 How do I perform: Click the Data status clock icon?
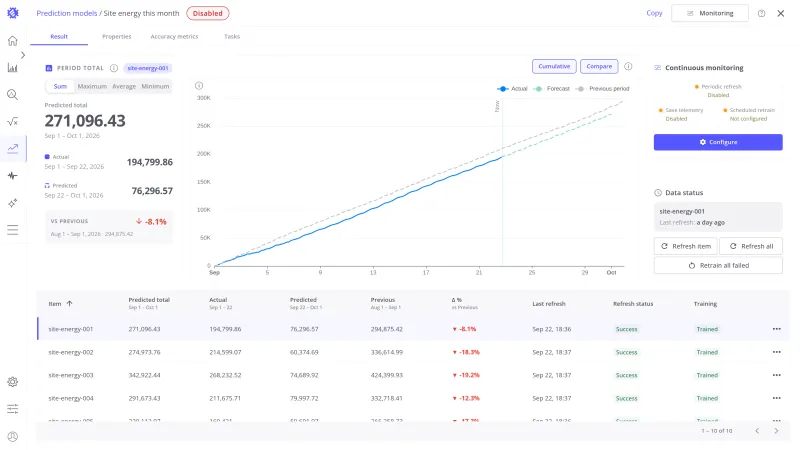[658, 193]
